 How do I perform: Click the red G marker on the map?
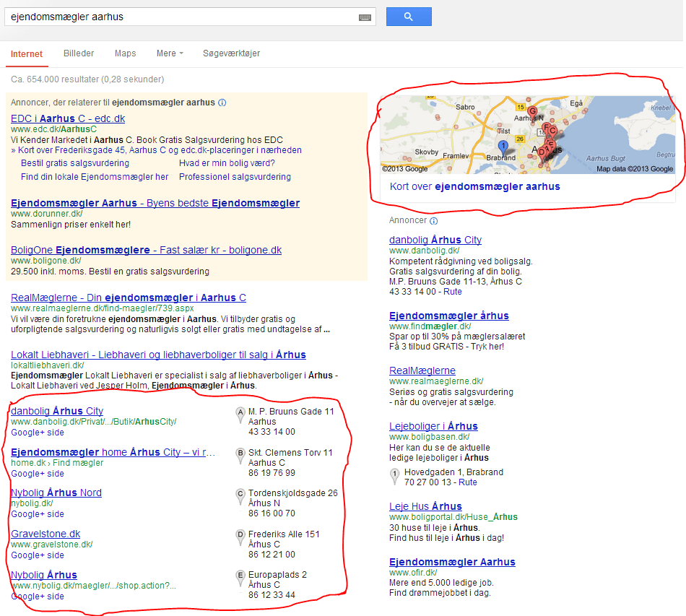tap(532, 113)
